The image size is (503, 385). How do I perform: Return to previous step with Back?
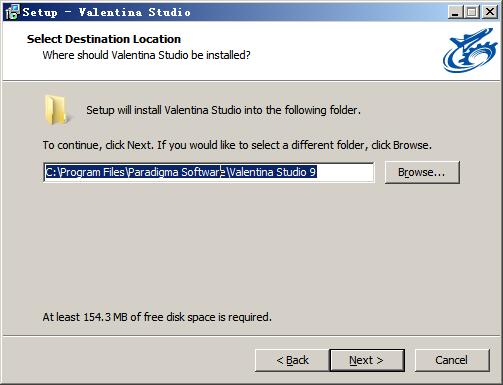click(x=292, y=360)
